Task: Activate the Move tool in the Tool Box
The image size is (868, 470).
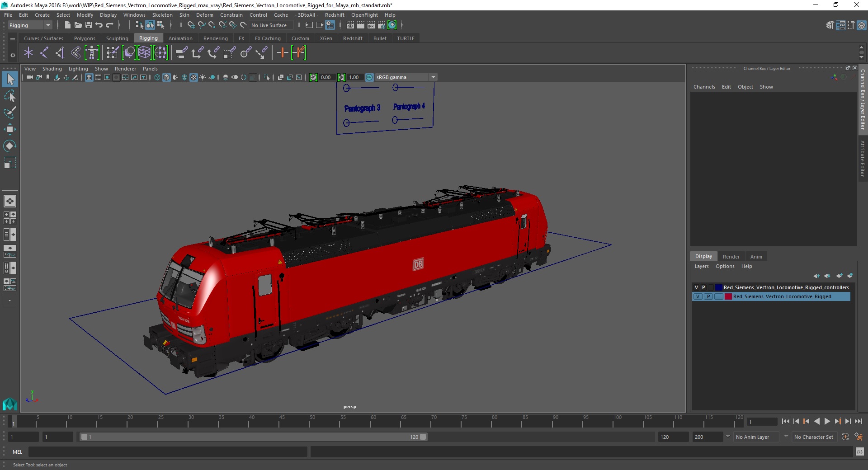Action: 10,129
